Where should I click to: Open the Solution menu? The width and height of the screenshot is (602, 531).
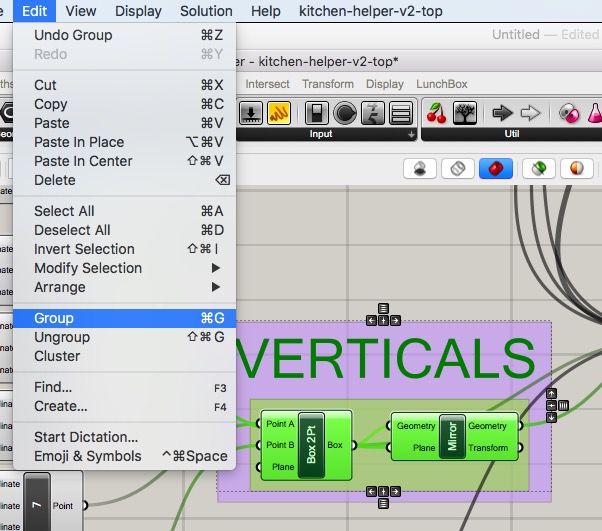tap(206, 11)
